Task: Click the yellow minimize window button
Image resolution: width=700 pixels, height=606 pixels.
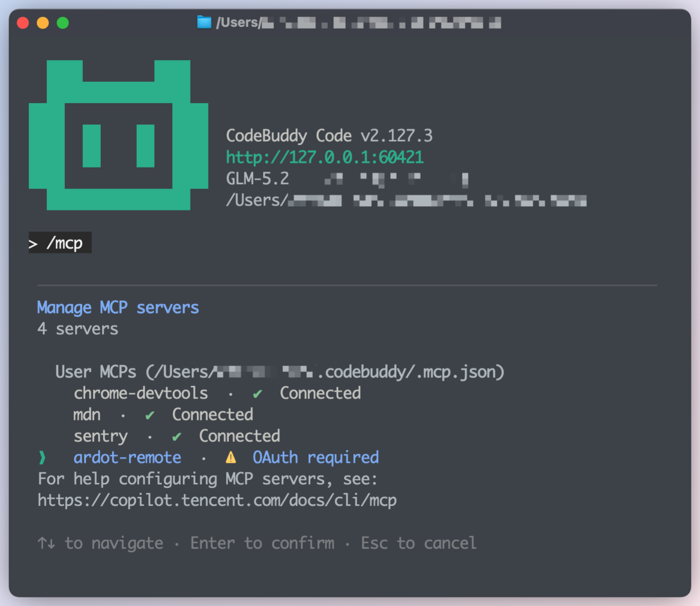Action: pyautogui.click(x=43, y=23)
